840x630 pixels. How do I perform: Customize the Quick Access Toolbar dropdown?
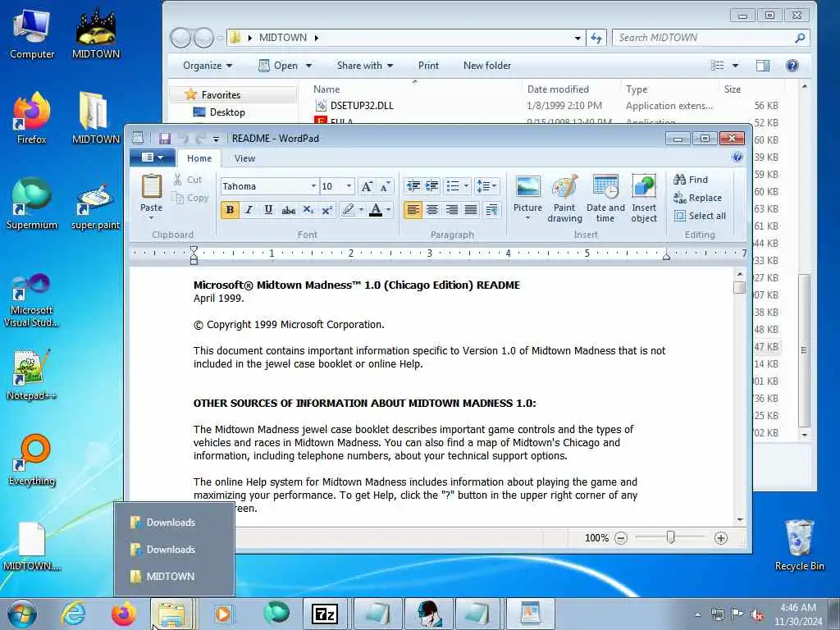[216, 139]
